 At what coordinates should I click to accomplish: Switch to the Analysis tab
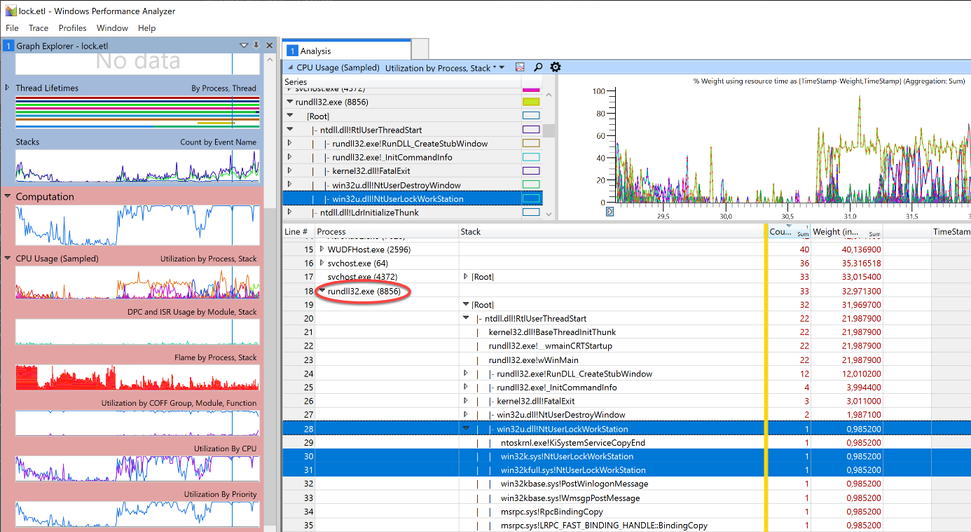[x=316, y=50]
